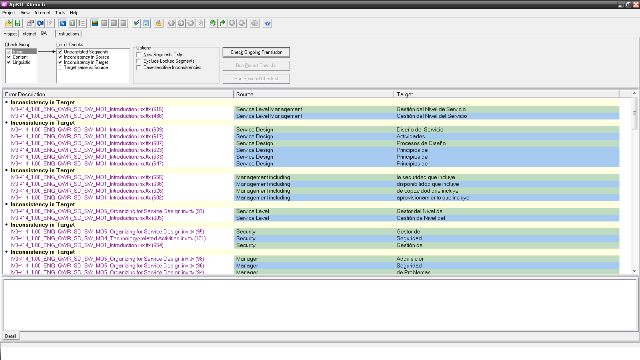Uncheck Inconsistency in Source check
640x360 pixels.
pos(60,57)
